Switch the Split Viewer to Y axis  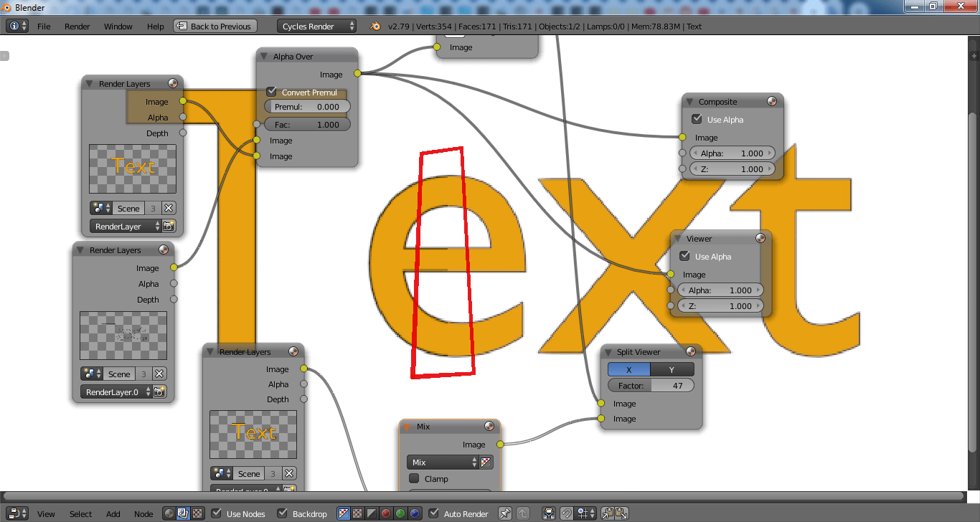point(672,369)
